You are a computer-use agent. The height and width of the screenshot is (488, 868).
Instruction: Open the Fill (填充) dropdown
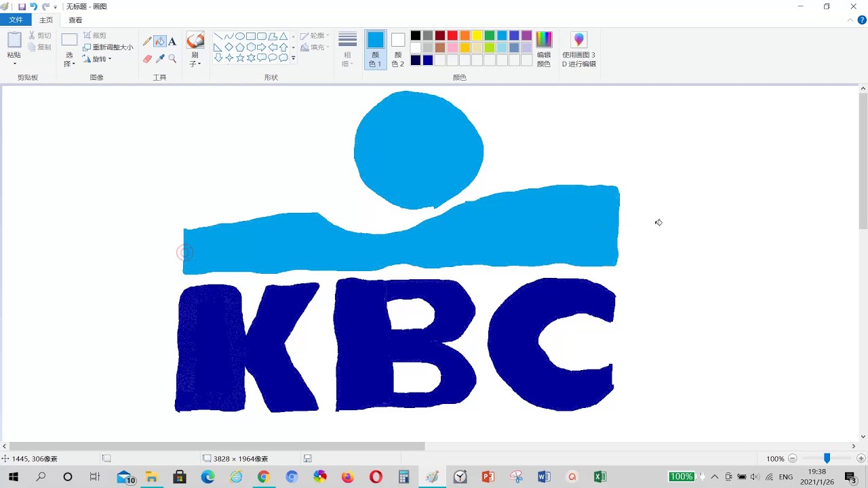315,47
